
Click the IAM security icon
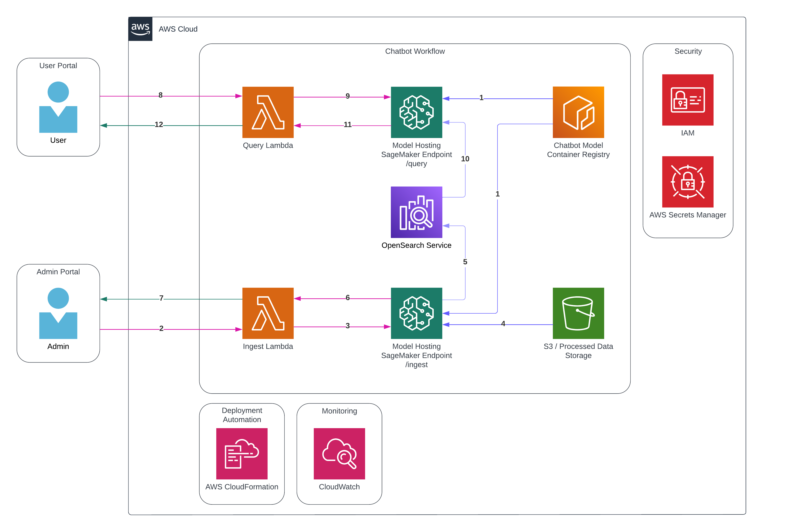coord(688,100)
